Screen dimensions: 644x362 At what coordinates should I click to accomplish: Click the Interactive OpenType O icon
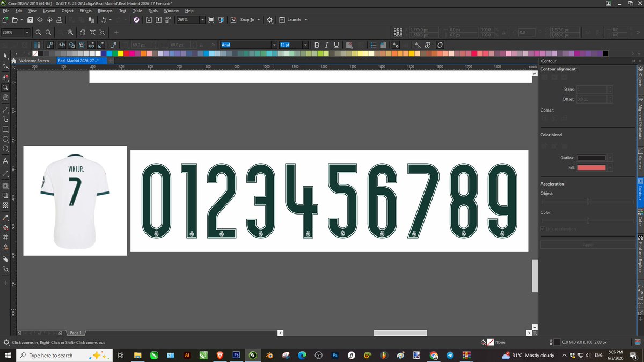pos(440,45)
